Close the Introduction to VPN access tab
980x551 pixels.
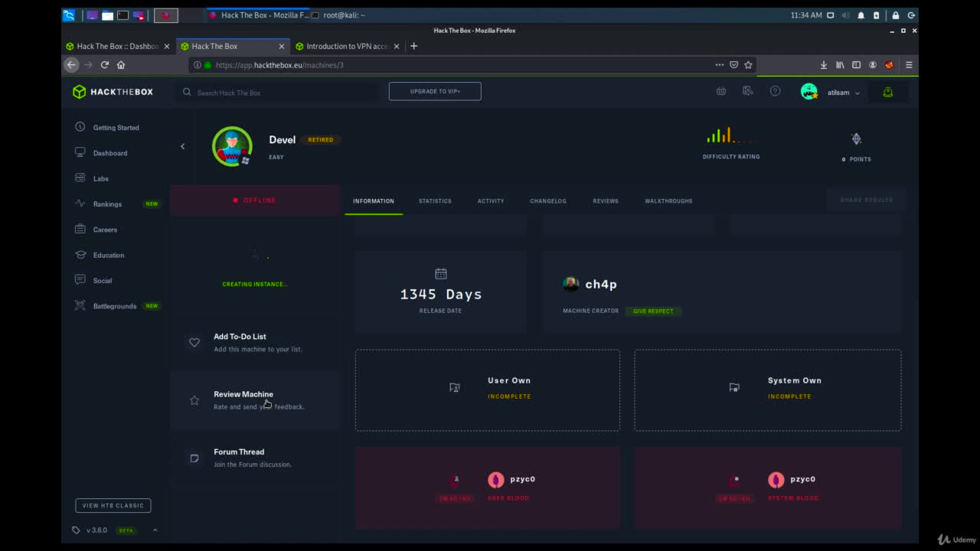tap(397, 46)
